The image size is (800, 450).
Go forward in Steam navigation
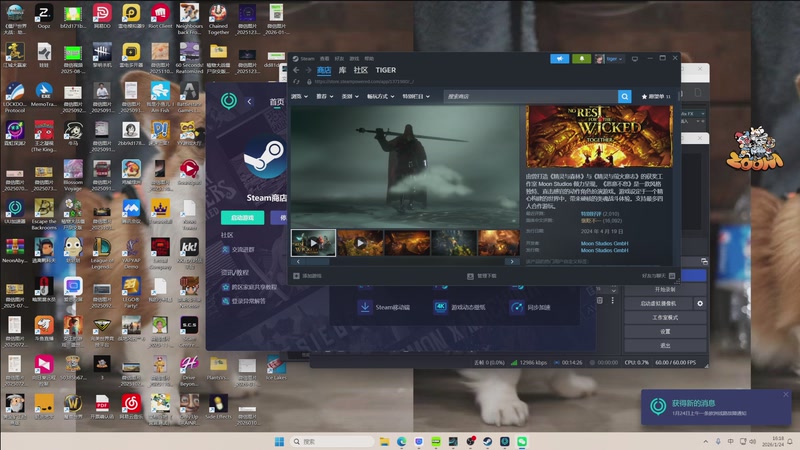coord(308,70)
